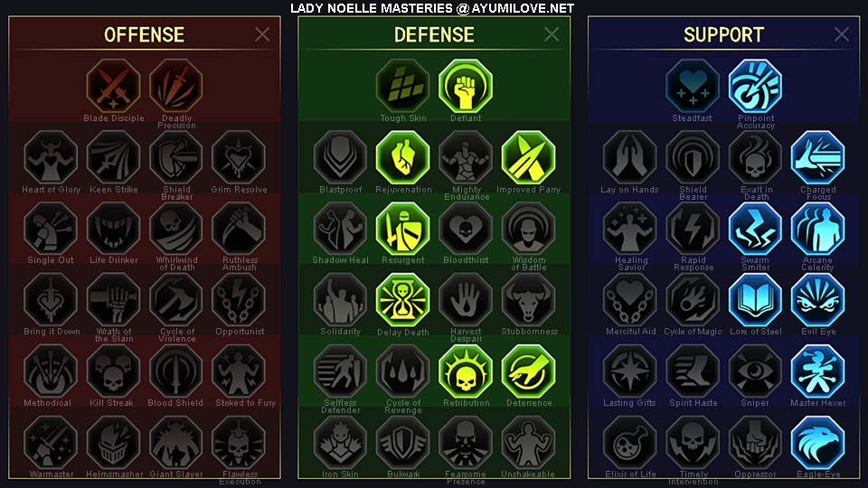Pick the Giant Slayer mastery
The width and height of the screenshot is (868, 488).
[176, 443]
